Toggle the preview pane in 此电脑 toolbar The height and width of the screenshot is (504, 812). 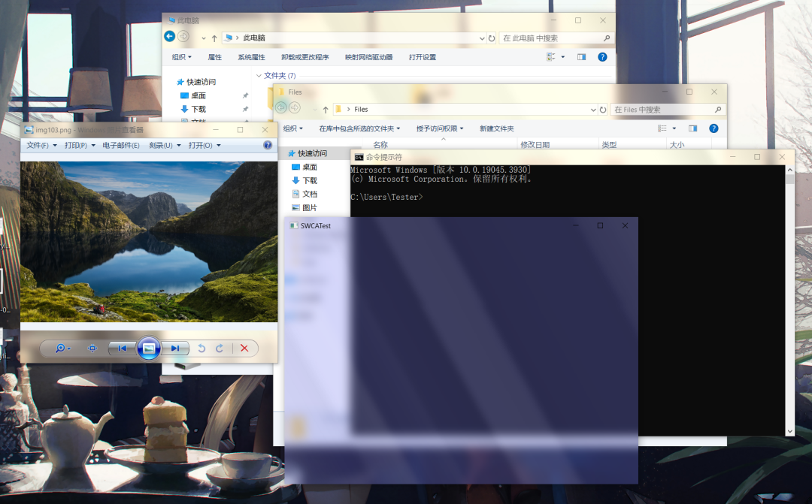(580, 56)
